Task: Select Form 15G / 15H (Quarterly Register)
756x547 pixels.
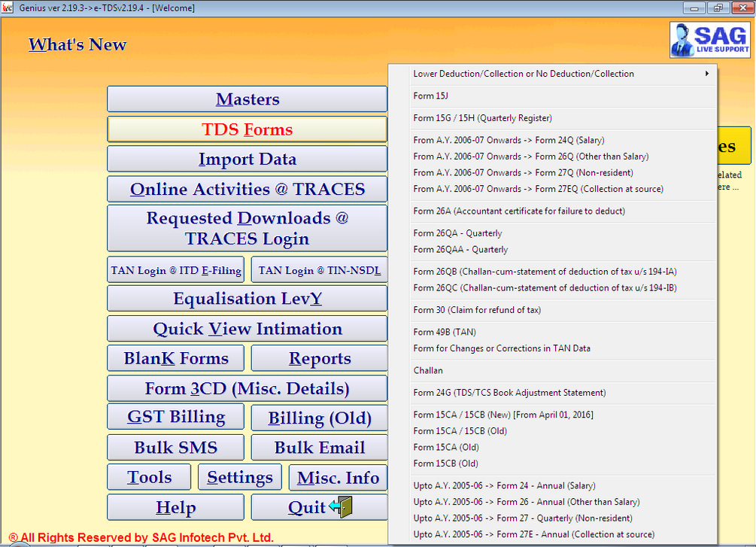Action: (553, 117)
